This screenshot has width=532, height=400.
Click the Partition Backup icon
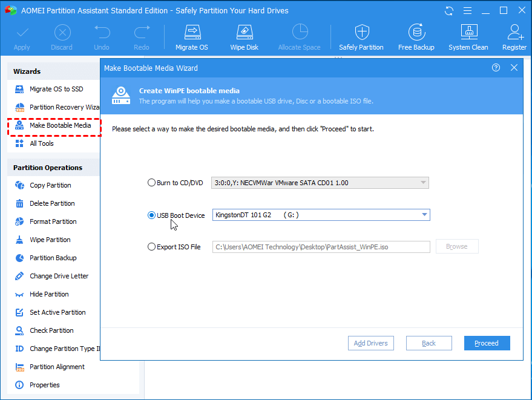click(20, 258)
